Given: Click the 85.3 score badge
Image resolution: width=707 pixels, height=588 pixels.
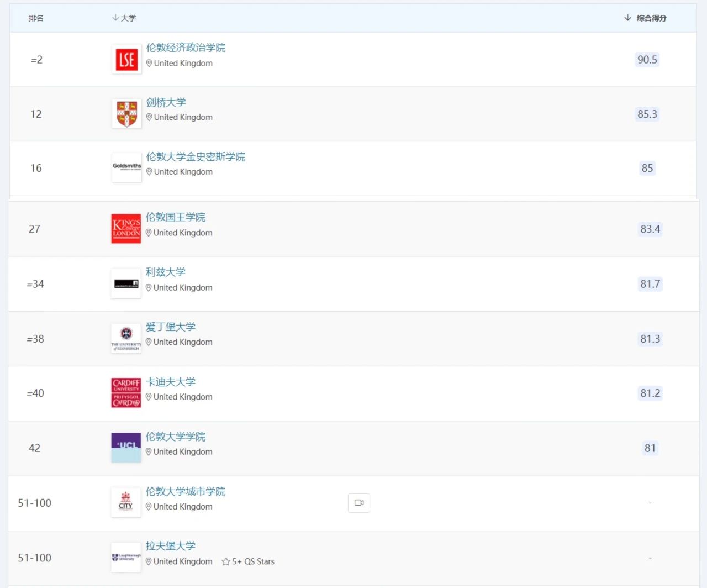Looking at the screenshot, I should pyautogui.click(x=647, y=114).
